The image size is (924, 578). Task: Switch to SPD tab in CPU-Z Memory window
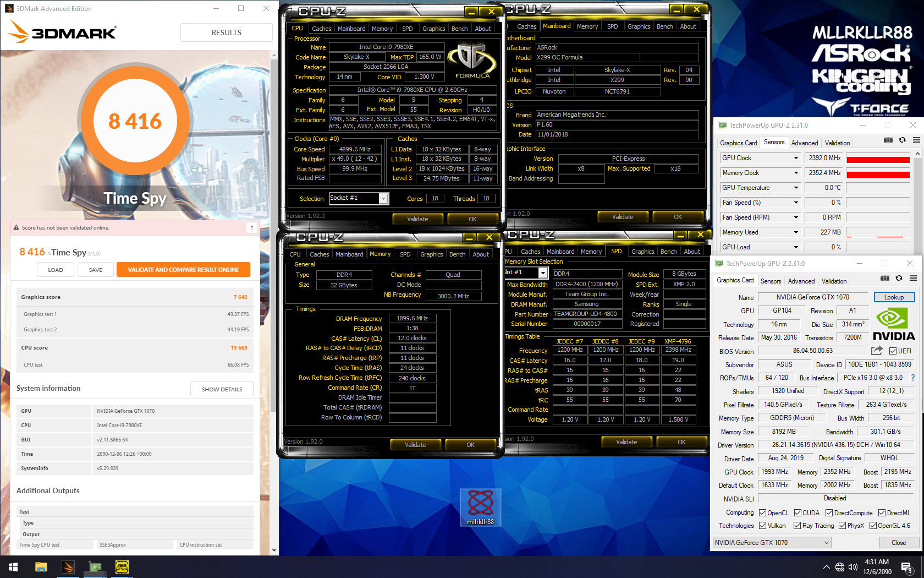tap(405, 254)
